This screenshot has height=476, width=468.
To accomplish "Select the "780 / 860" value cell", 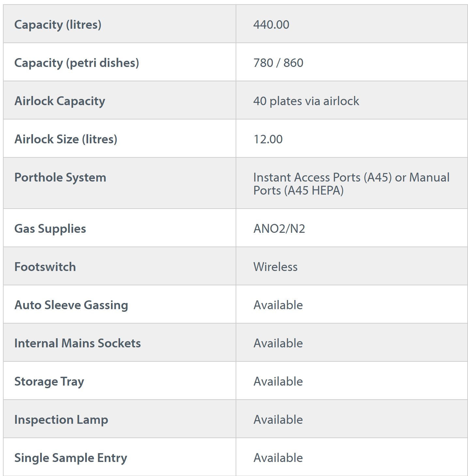I will point(278,63).
